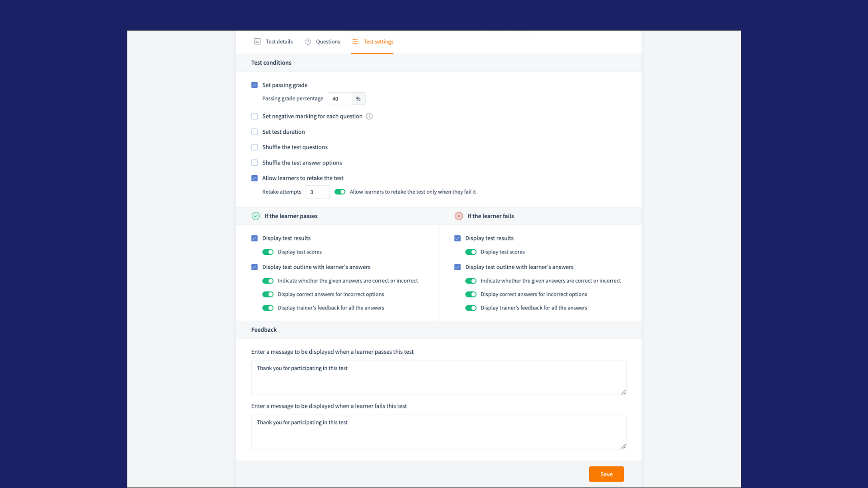This screenshot has height=488, width=868.
Task: Toggle Display correct answers for passing learners
Action: pyautogui.click(x=268, y=295)
